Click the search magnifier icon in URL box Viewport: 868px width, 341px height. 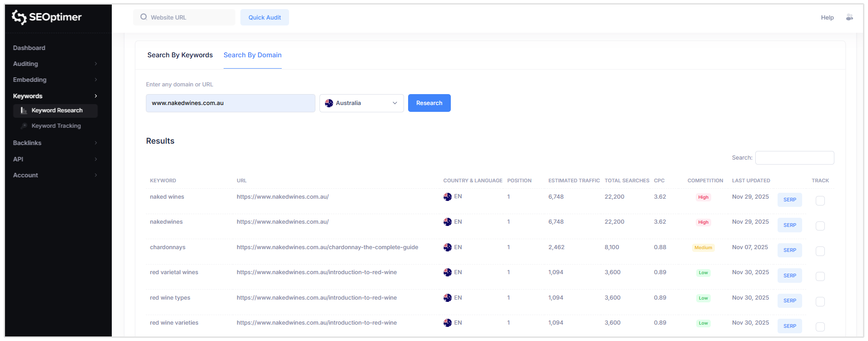[x=144, y=17]
